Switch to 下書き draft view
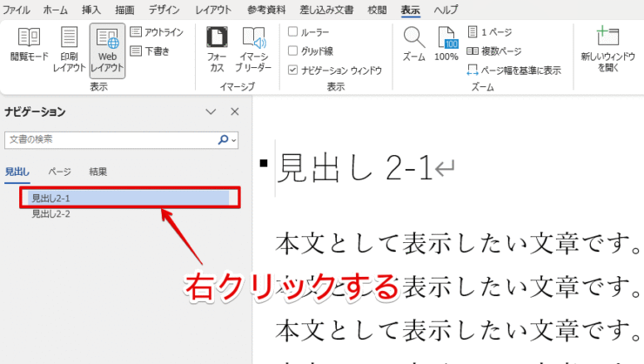The height and width of the screenshot is (364, 644). [x=150, y=51]
